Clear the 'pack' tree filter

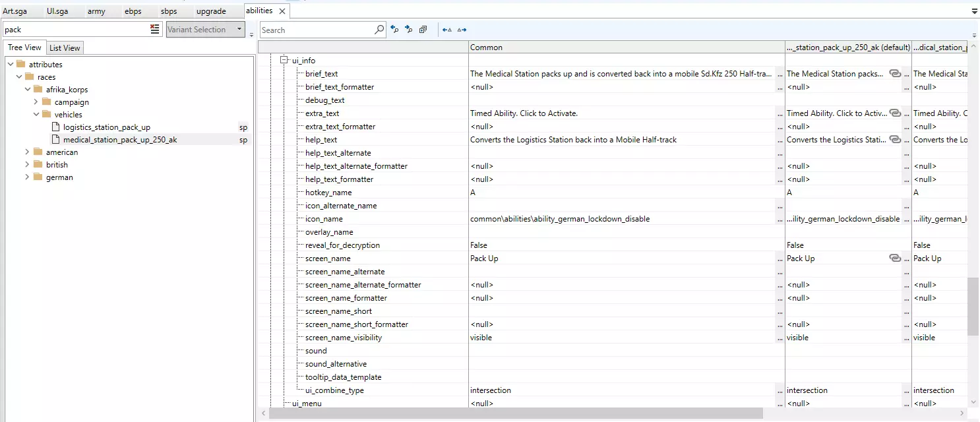[155, 29]
